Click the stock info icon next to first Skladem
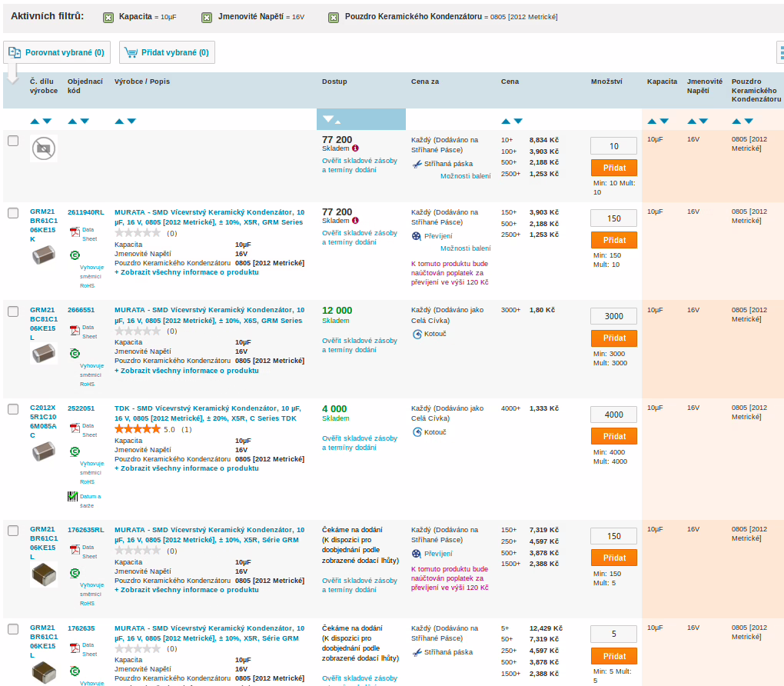784x686 pixels. click(355, 148)
